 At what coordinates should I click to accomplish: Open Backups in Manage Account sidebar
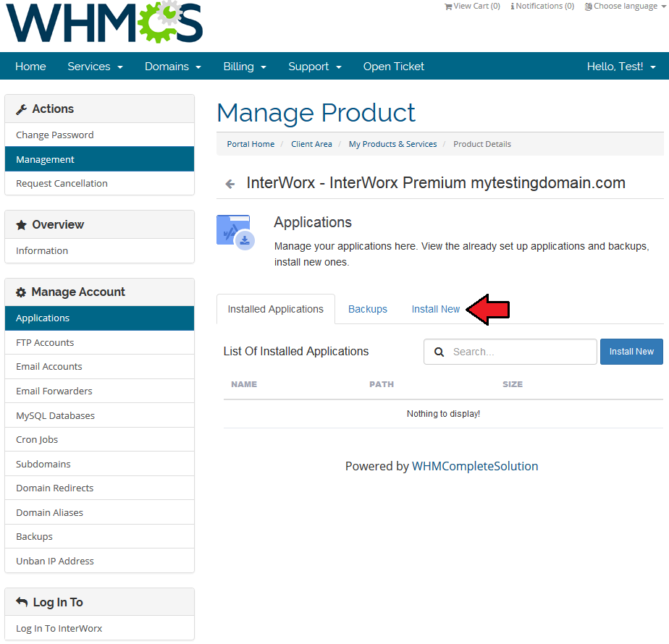(x=99, y=536)
